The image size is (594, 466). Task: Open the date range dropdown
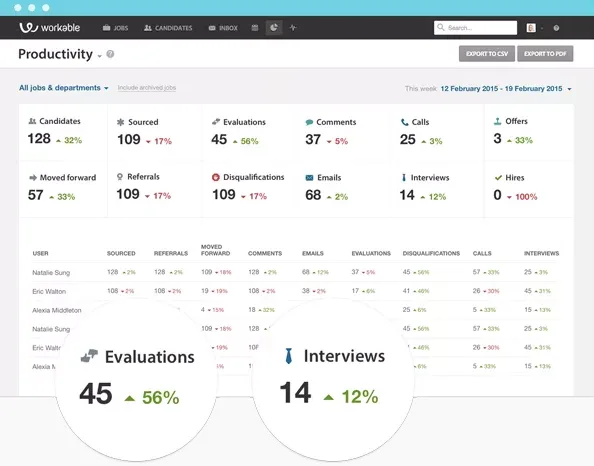point(506,89)
